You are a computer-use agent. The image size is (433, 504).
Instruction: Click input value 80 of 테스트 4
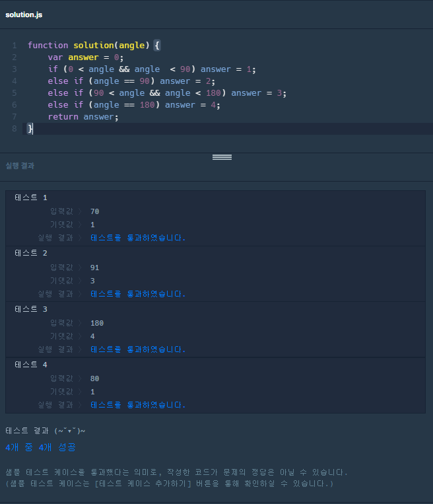coord(95,378)
